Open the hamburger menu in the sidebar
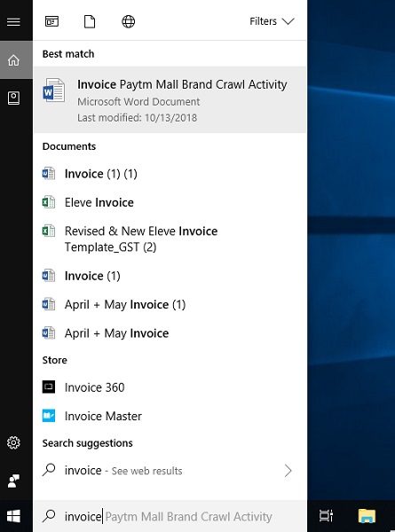395x532 pixels. 13,21
